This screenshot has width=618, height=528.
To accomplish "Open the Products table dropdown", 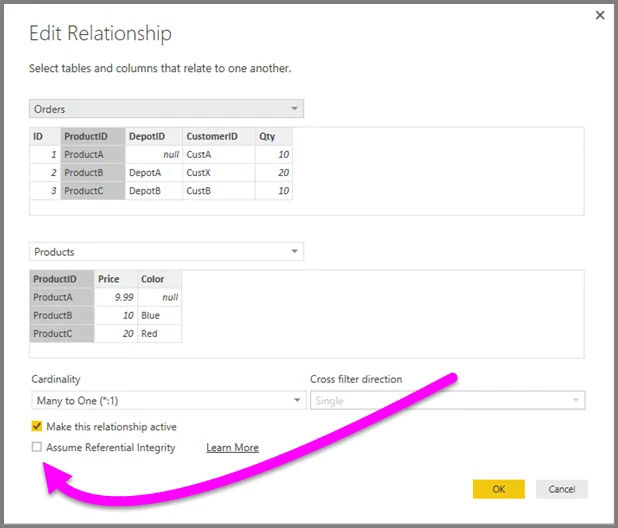I will [166, 252].
